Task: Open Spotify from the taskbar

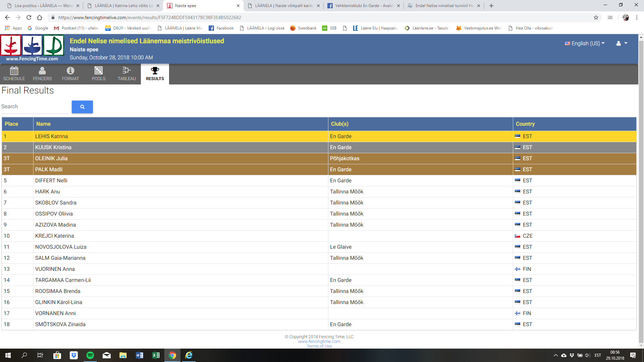Action: [x=90, y=355]
